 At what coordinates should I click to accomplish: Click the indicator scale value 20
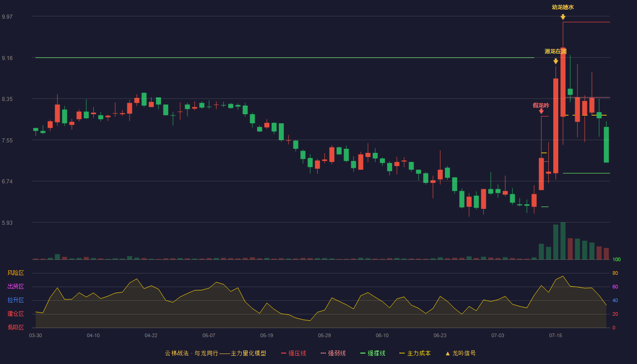click(615, 314)
